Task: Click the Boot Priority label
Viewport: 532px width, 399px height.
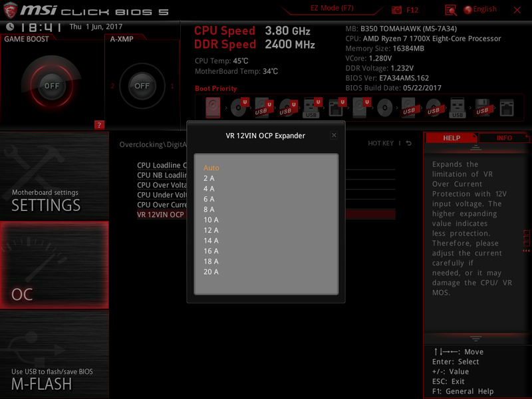Action: (215, 88)
